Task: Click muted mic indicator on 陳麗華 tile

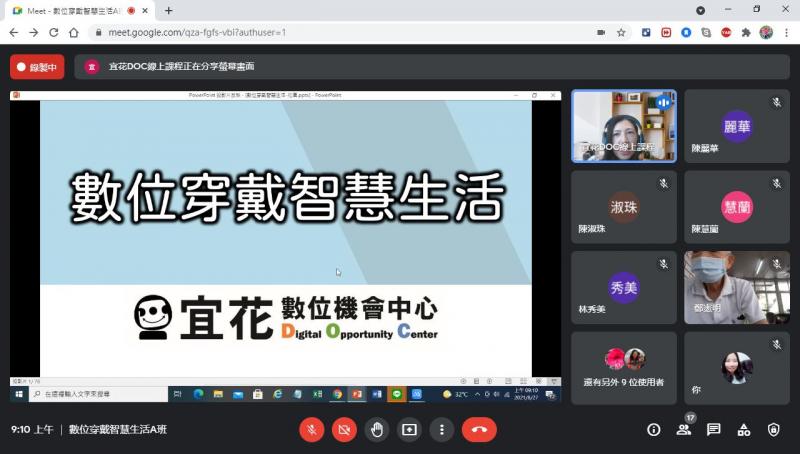Action: [777, 103]
